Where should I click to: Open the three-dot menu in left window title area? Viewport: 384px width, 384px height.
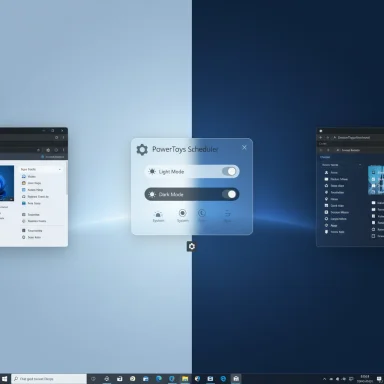(x=63, y=138)
